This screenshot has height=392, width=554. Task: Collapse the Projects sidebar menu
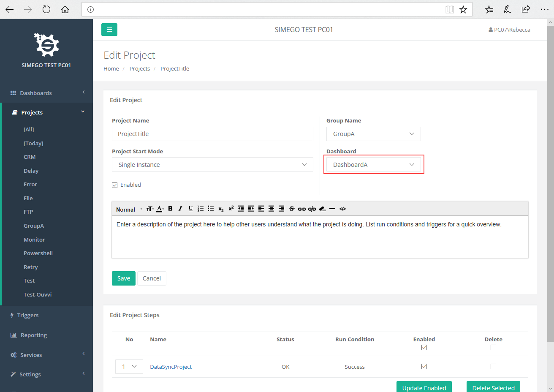click(x=46, y=112)
